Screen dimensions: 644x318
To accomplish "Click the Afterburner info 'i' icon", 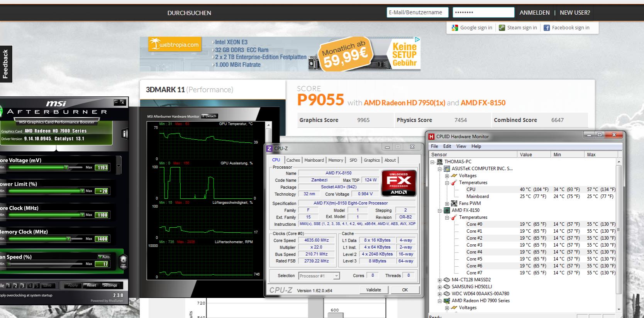I will (x=124, y=134).
